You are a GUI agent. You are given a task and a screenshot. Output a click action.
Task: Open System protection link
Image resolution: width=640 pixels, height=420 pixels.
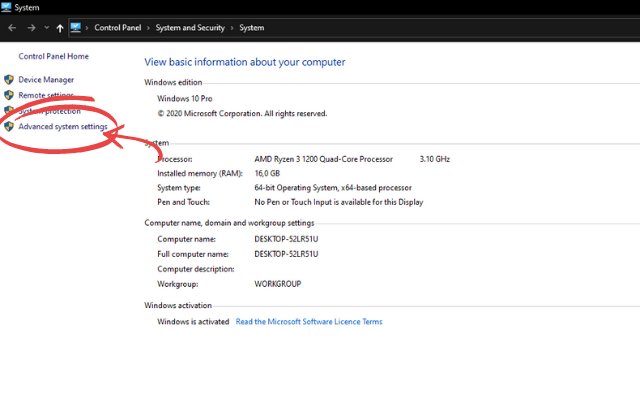(x=49, y=111)
